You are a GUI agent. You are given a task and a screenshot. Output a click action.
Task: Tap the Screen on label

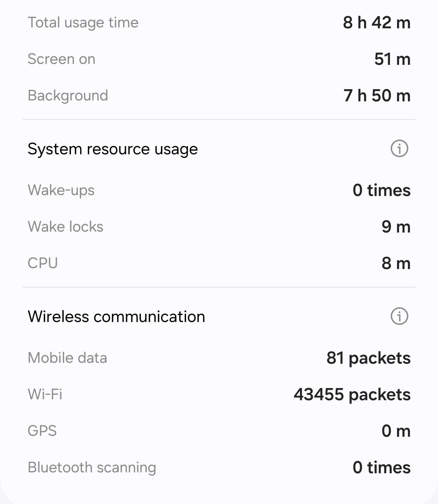point(61,59)
